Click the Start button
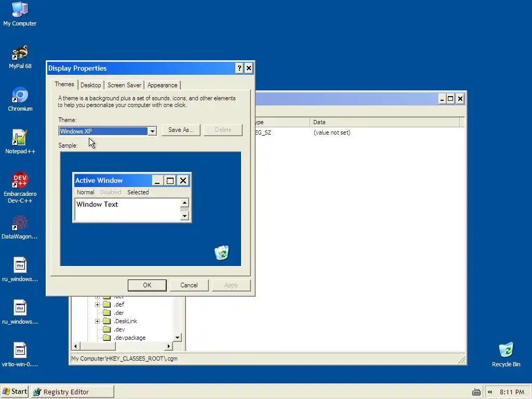The image size is (532, 399). pyautogui.click(x=15, y=392)
